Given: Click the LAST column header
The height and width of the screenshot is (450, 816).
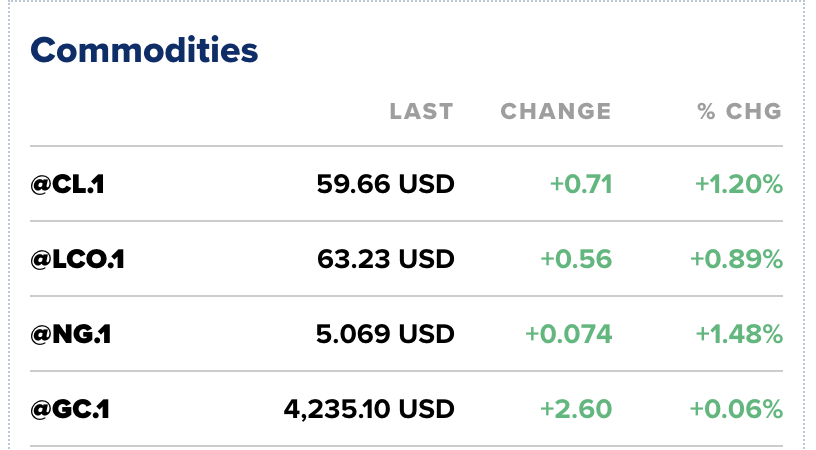Looking at the screenshot, I should (421, 111).
